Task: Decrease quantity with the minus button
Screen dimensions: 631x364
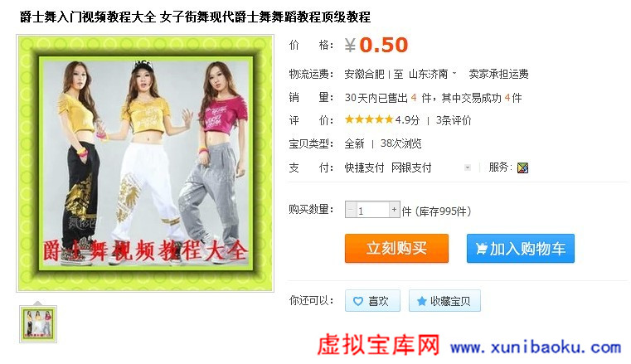Action: [351, 210]
